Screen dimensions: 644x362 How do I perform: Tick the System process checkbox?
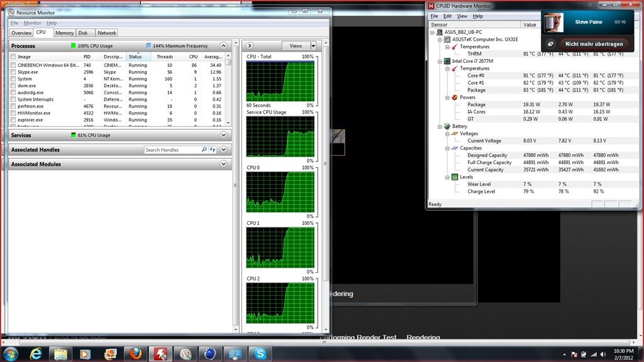13,79
